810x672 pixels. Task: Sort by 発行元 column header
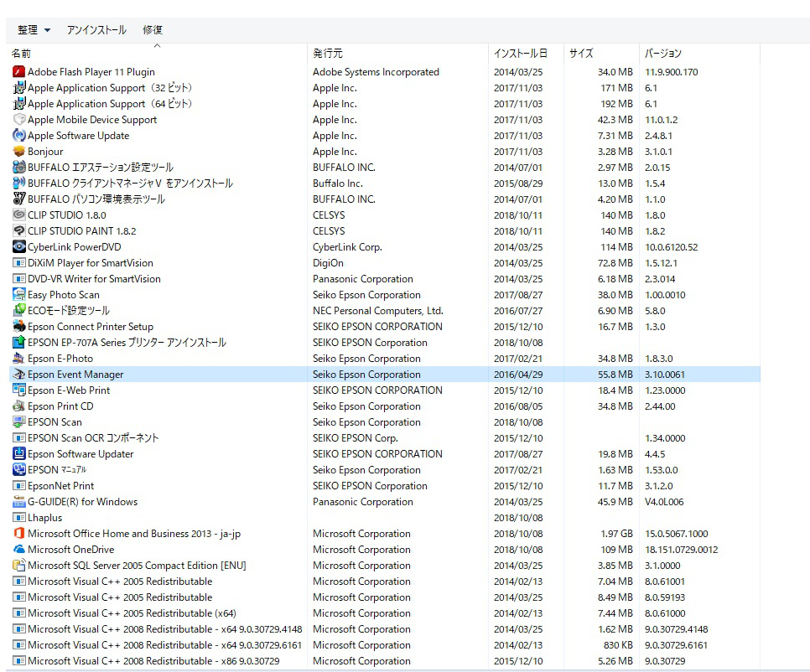point(328,54)
